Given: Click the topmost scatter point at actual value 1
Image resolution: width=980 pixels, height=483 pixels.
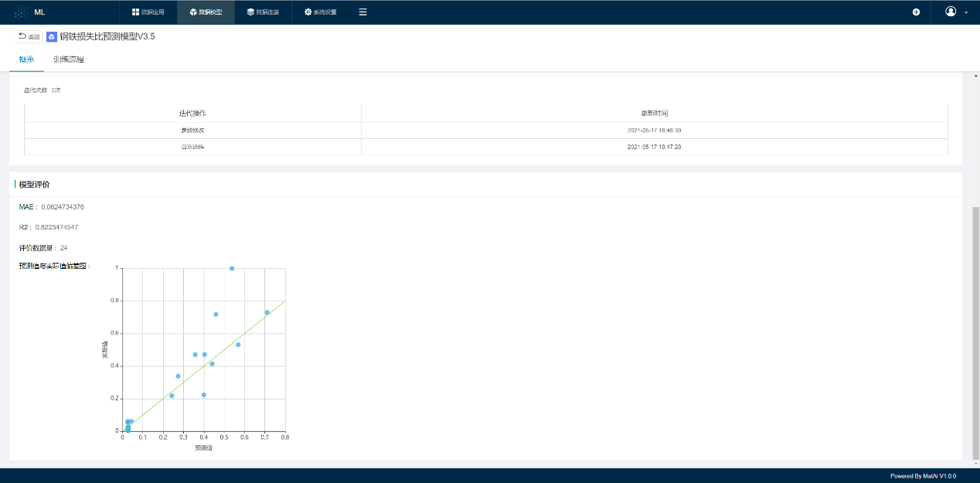Looking at the screenshot, I should point(232,268).
